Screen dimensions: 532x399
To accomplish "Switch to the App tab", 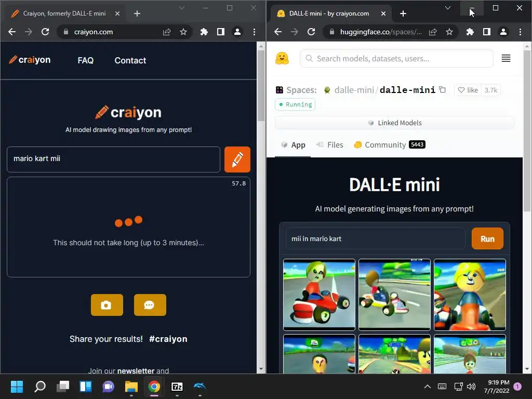I will click(x=293, y=145).
